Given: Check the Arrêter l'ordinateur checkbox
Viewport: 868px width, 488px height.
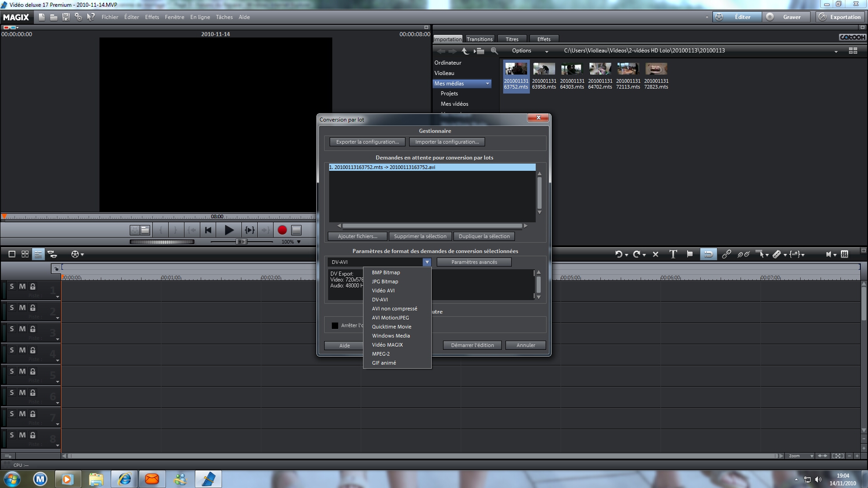Looking at the screenshot, I should [335, 326].
